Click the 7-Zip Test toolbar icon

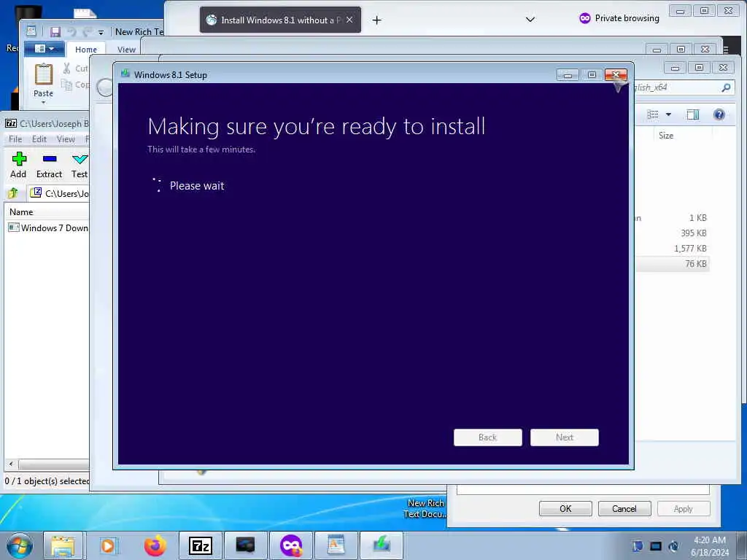click(x=80, y=159)
